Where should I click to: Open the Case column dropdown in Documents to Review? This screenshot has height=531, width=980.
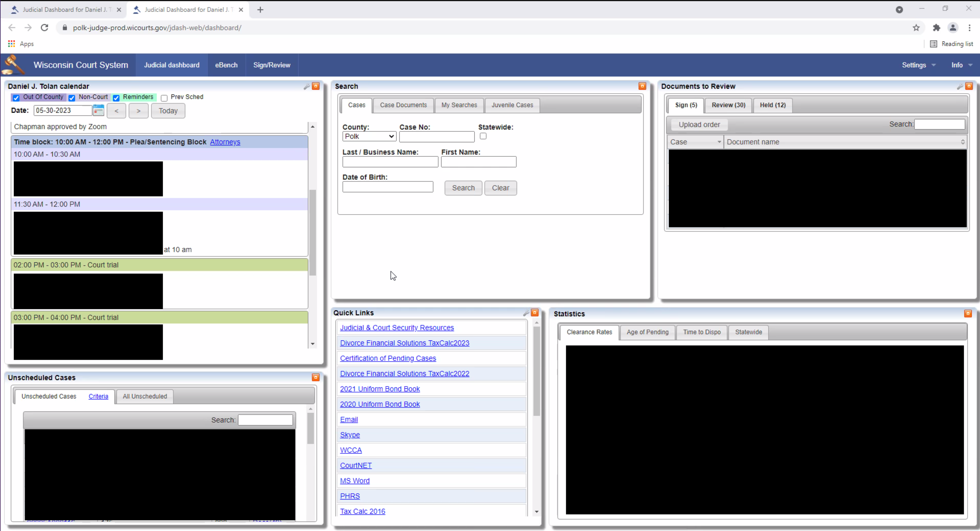(719, 141)
